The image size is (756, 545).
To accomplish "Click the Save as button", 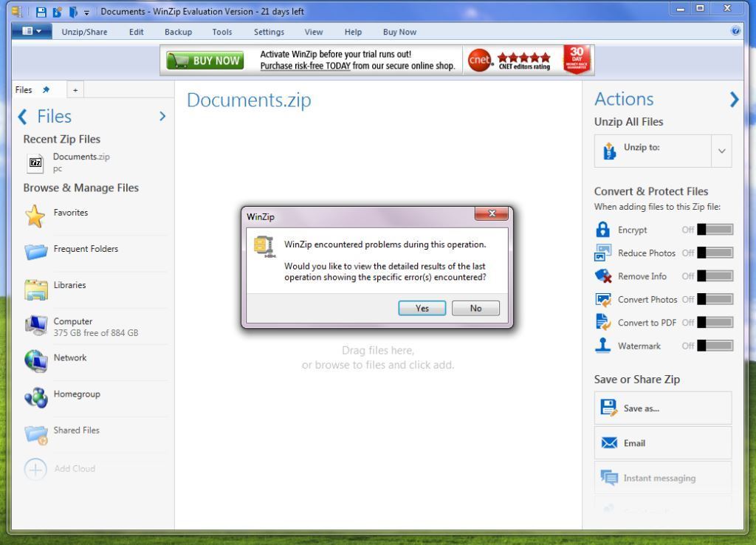I will point(663,408).
